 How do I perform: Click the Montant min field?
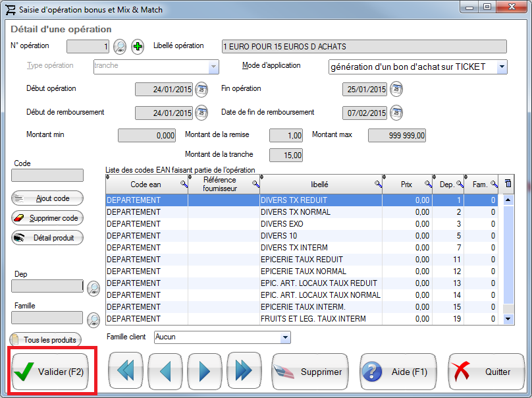pos(147,136)
